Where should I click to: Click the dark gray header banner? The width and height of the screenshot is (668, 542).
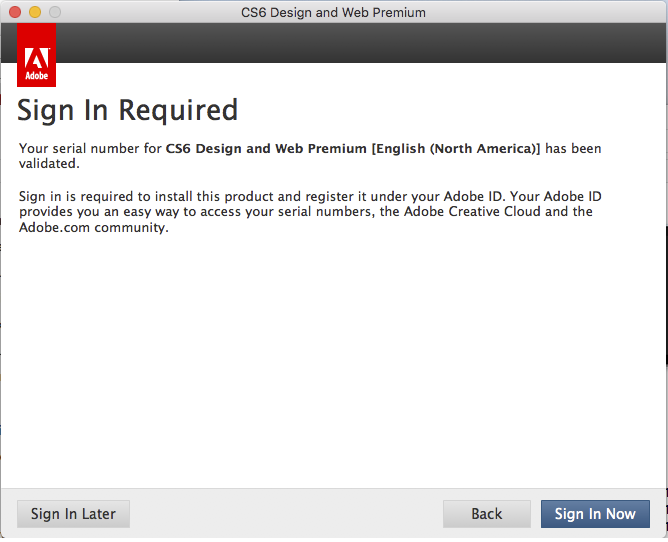[361, 43]
